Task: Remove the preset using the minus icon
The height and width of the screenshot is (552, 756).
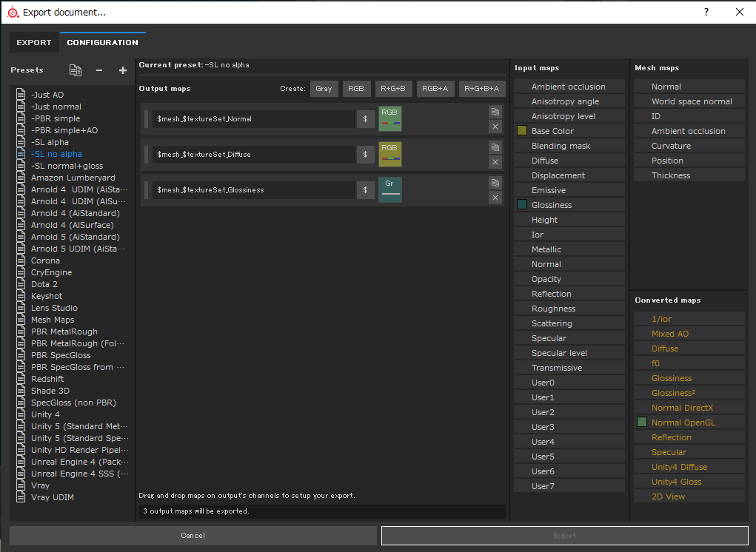Action: pyautogui.click(x=99, y=70)
